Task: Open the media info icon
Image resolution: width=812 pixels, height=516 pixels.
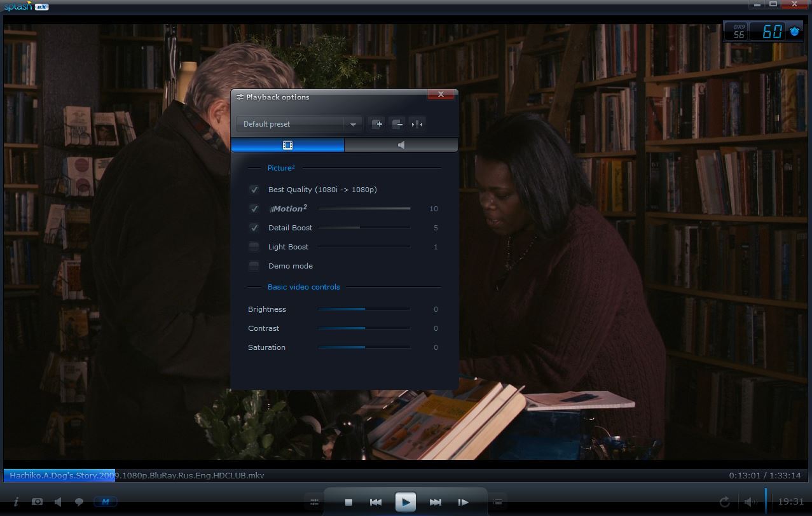Action: [17, 502]
